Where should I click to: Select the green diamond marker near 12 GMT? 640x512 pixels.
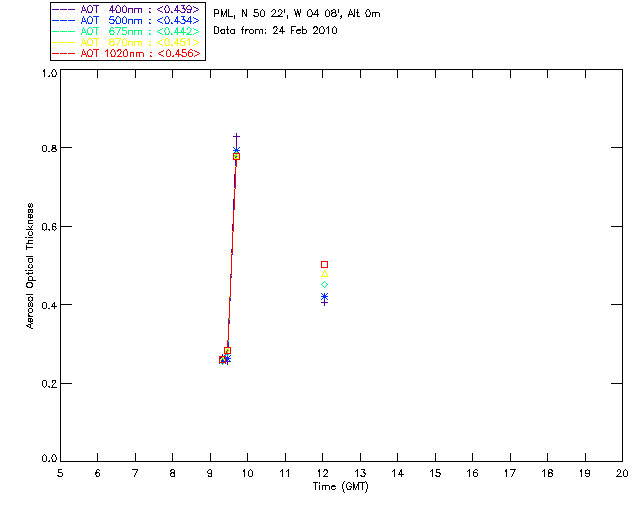(324, 285)
